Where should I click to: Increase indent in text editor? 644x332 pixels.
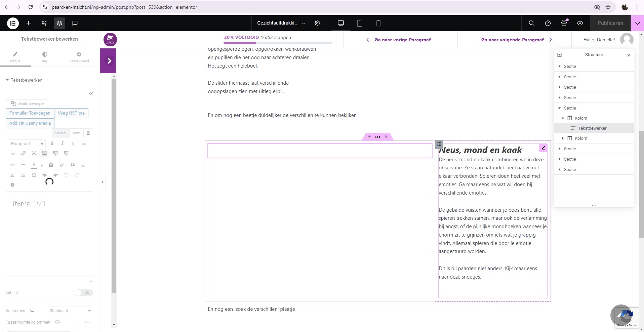point(55,175)
